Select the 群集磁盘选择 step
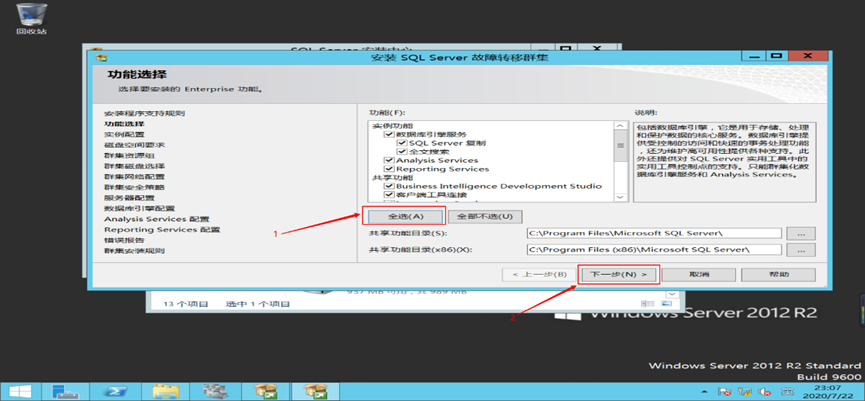 [x=134, y=166]
